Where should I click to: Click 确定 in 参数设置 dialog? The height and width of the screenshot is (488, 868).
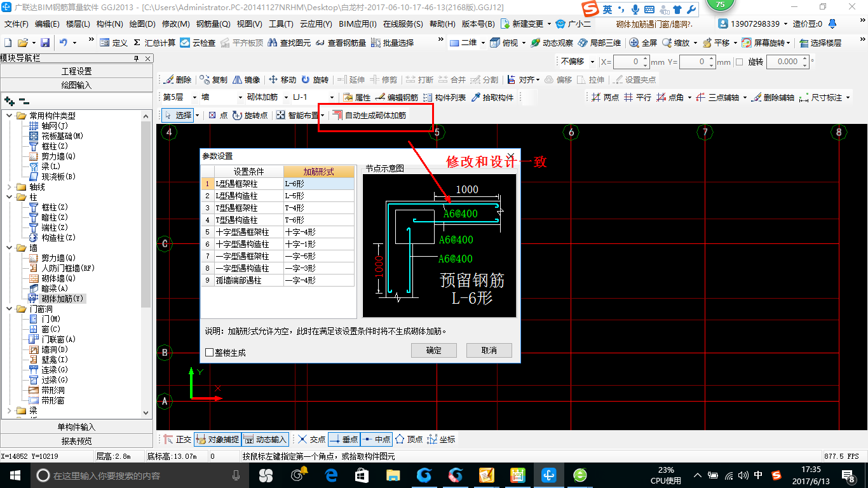pyautogui.click(x=434, y=350)
